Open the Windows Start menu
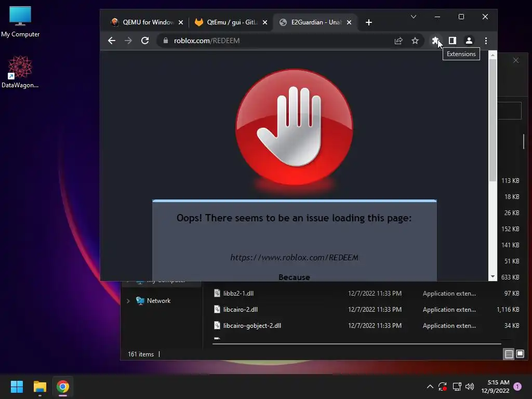This screenshot has width=532, height=399. click(17, 387)
